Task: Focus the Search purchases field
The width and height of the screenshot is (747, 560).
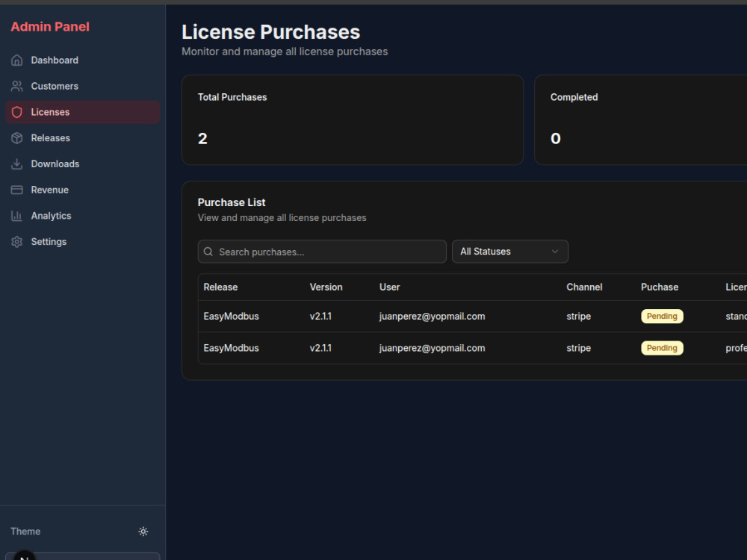Action: click(322, 252)
